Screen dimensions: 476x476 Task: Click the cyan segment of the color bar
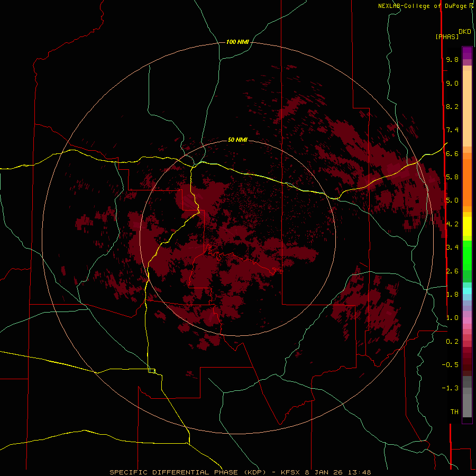(x=467, y=291)
